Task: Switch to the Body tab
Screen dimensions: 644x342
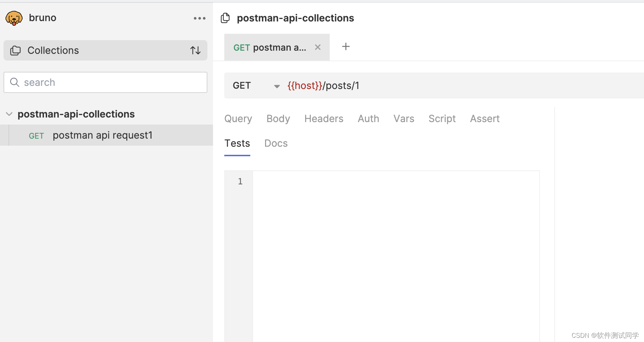Action: pos(278,119)
